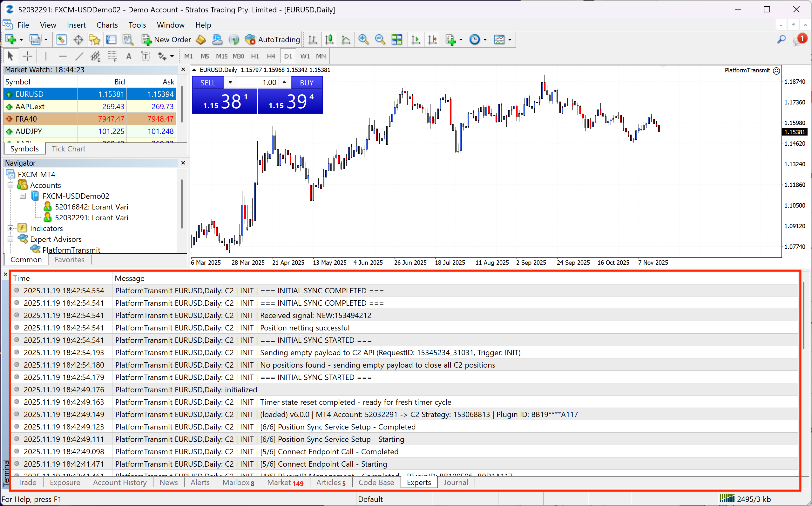Viewport: 812px width, 506px height.
Task: Open the search magnifier in the toolbar
Action: [781, 39]
